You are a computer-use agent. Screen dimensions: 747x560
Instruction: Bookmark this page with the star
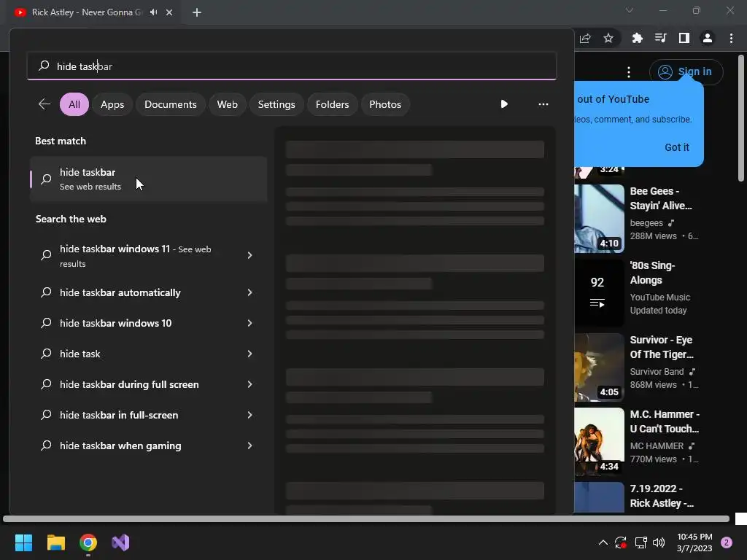coord(608,38)
